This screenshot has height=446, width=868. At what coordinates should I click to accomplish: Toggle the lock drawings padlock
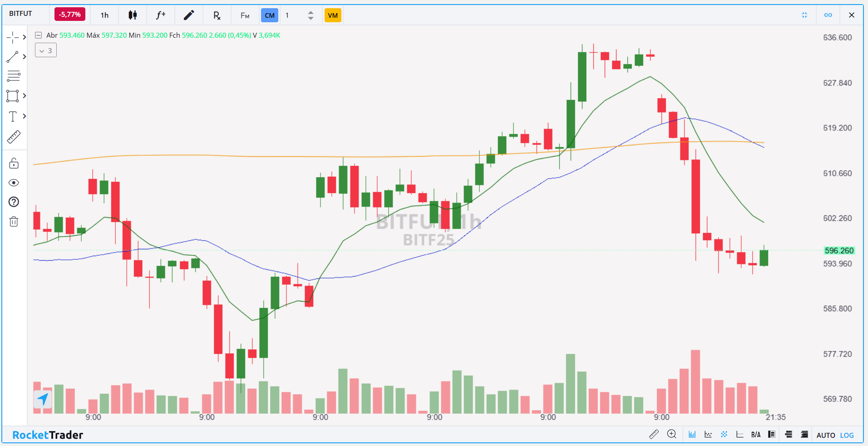coord(14,163)
